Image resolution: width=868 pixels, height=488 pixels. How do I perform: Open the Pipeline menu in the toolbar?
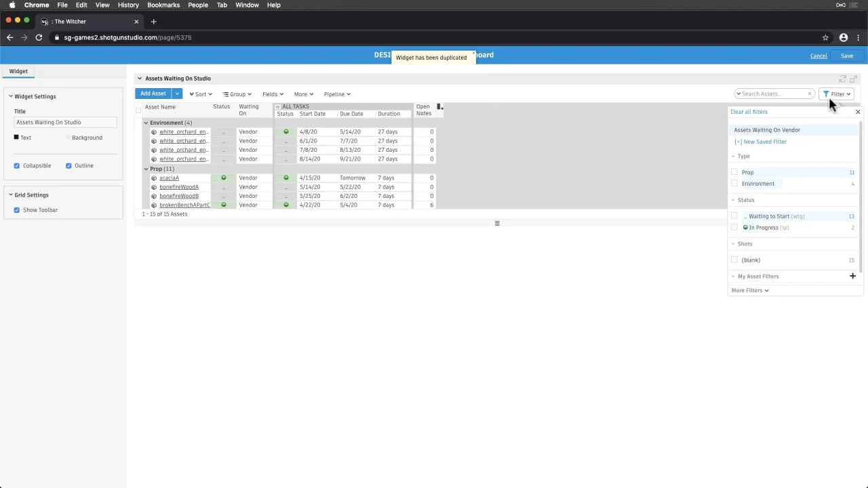(337, 94)
